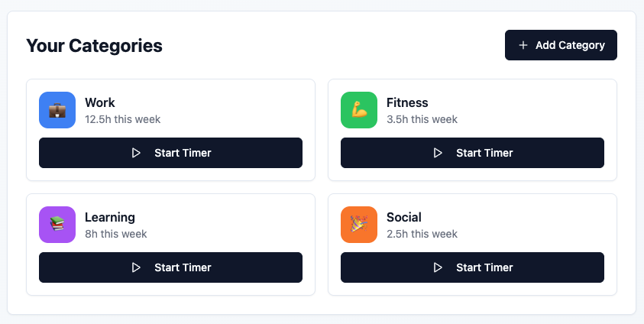Select the Fitness category title

click(407, 102)
